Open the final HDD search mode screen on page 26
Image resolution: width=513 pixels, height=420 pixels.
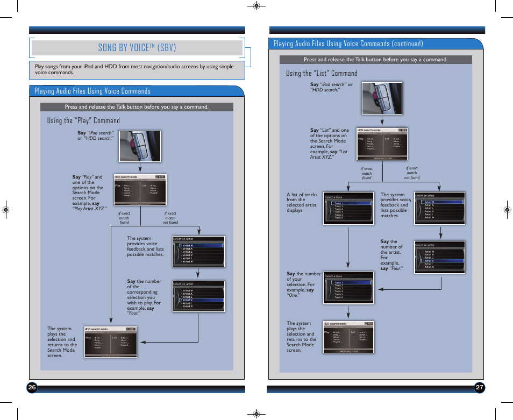pos(111,342)
